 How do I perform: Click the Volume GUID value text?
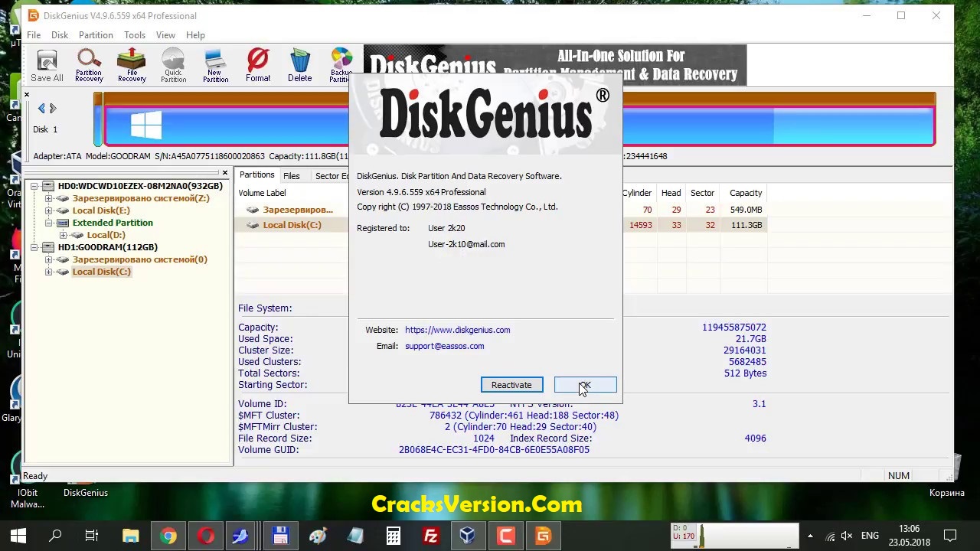(494, 450)
